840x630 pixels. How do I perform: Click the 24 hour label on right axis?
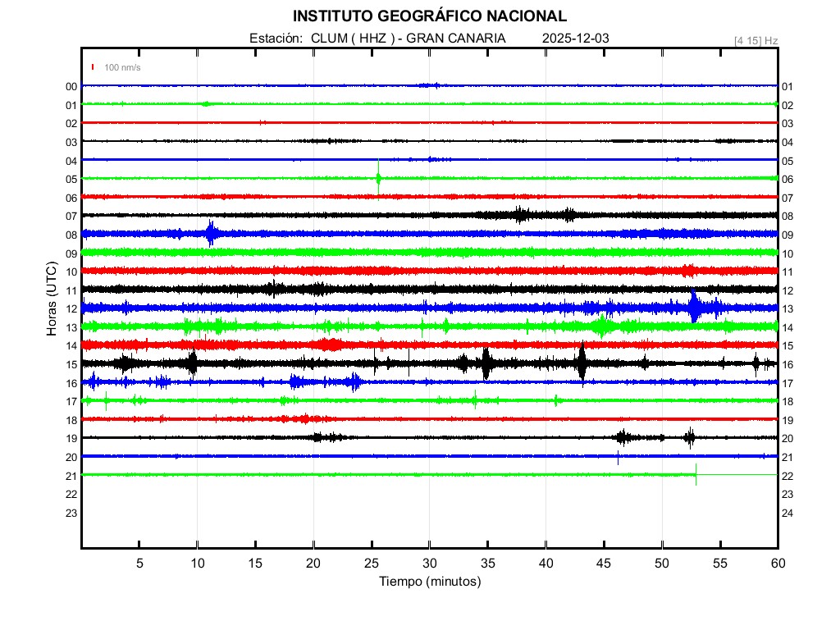point(787,513)
